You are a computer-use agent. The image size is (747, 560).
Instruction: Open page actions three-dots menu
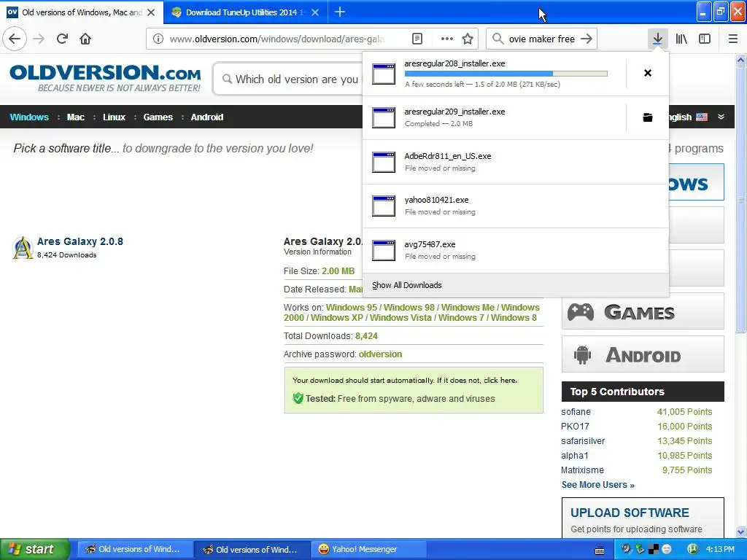[447, 39]
